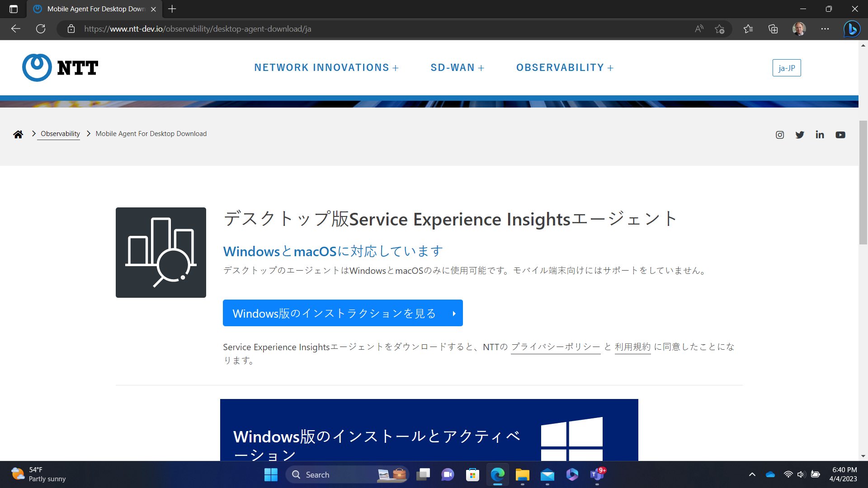Open Read aloud icon in address bar
This screenshot has height=488, width=868.
699,29
